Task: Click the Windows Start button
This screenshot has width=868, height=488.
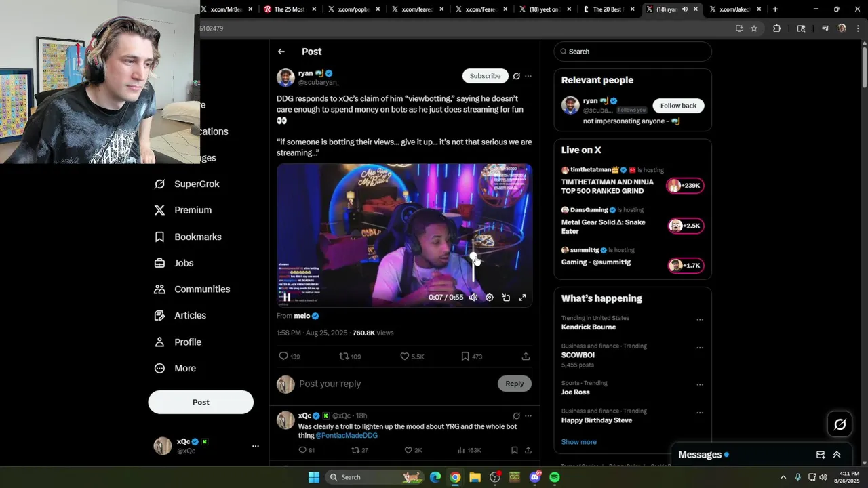Action: point(314,477)
